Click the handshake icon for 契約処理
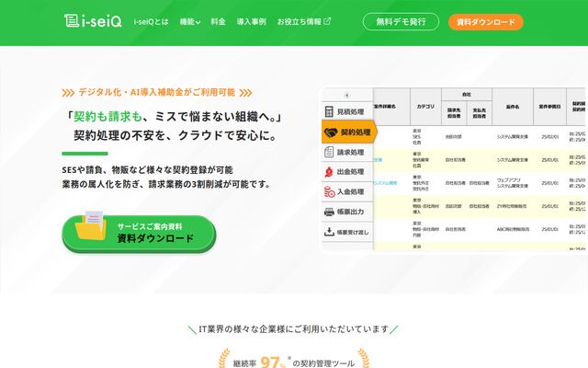588x368 pixels. [x=331, y=132]
